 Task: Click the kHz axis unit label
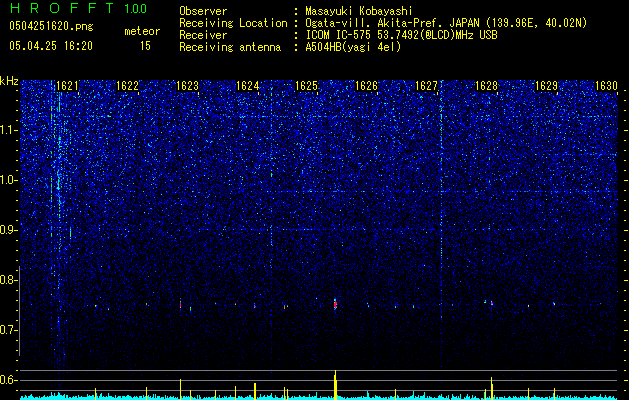pyautogui.click(x=9, y=81)
